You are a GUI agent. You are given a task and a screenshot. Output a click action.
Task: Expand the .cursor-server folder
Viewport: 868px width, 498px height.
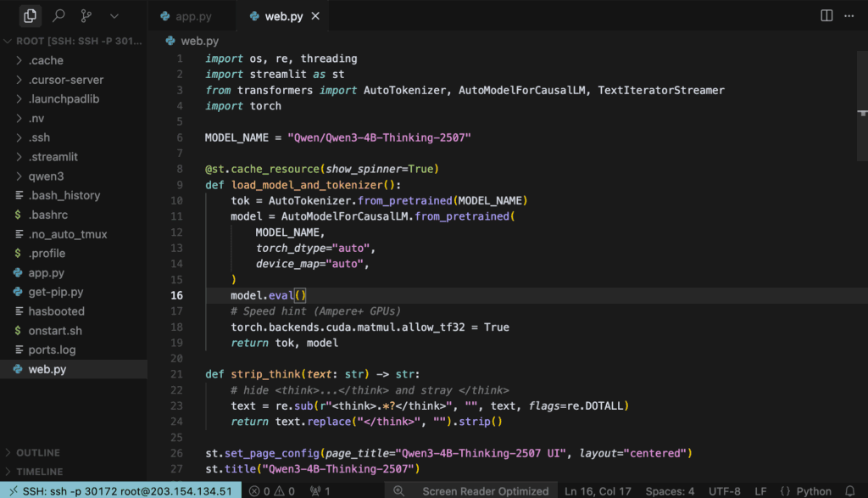(74, 80)
